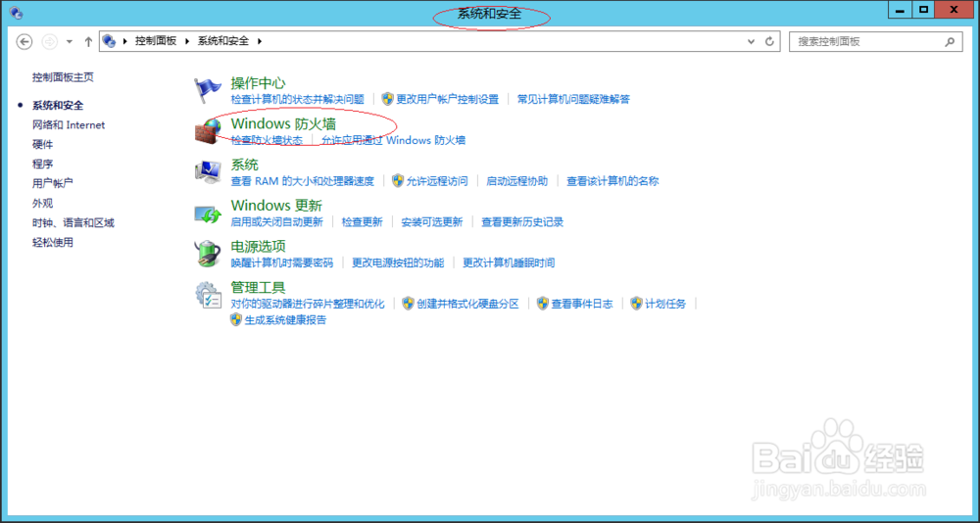Open 轻松使用 category in sidebar

click(x=53, y=242)
